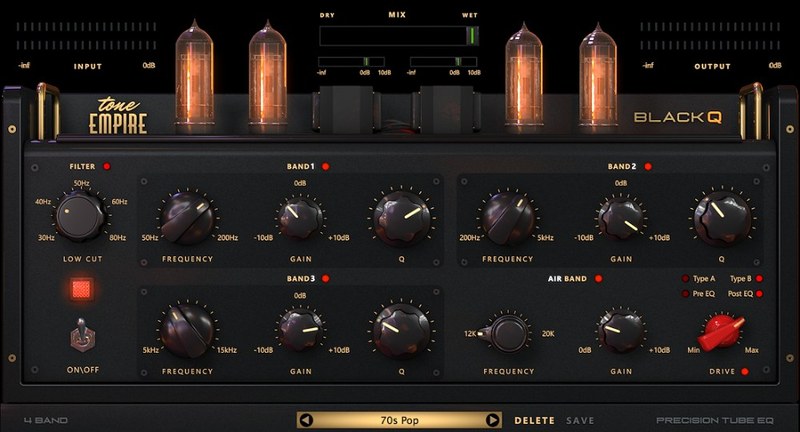Click the 50Hz mark on Low Cut

[x=82, y=184]
